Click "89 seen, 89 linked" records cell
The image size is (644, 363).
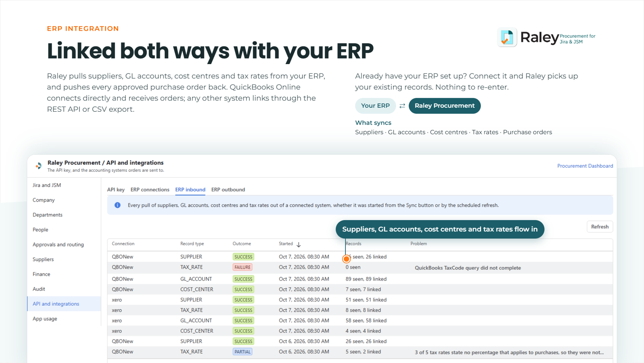point(366,279)
